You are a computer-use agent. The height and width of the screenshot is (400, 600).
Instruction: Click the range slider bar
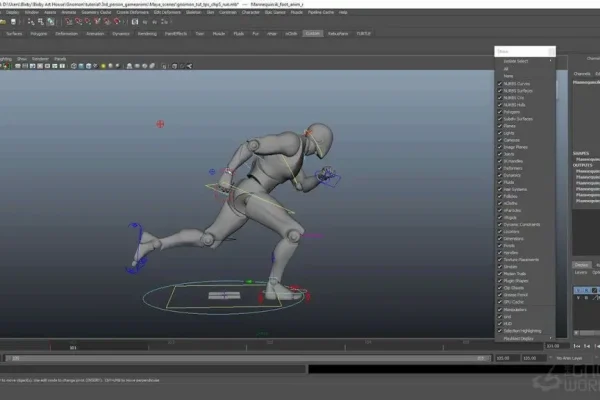click(x=250, y=357)
